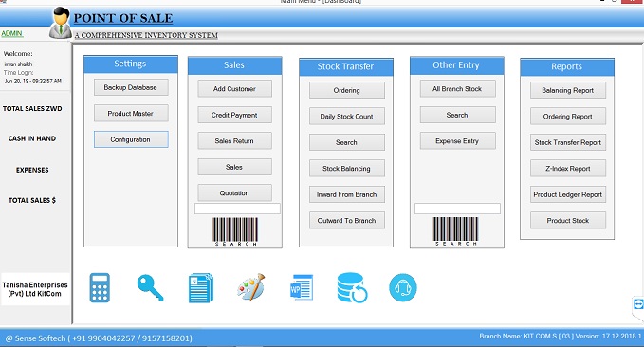Open the Z-Index Report
This screenshot has width=644, height=347.
coord(568,169)
